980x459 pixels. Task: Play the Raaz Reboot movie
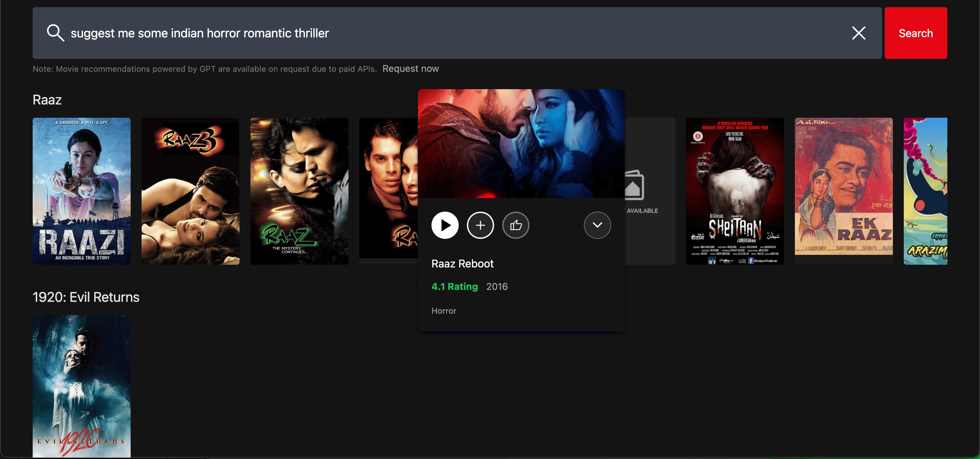(x=445, y=225)
